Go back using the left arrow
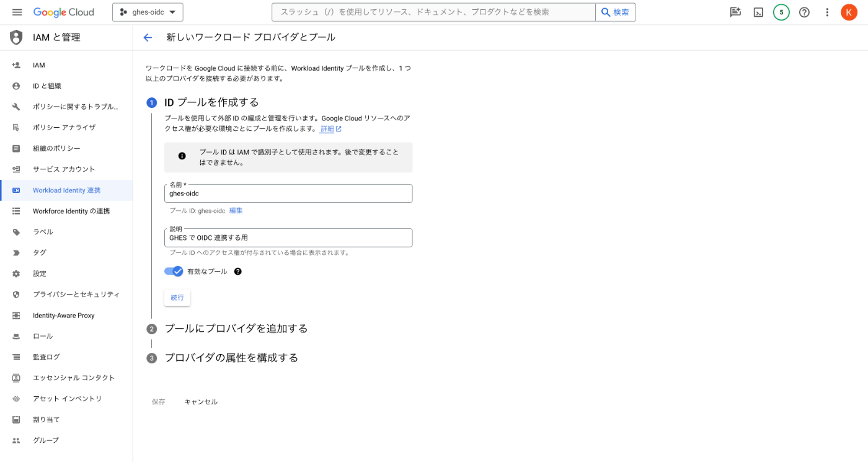This screenshot has height=462, width=868. (x=148, y=38)
